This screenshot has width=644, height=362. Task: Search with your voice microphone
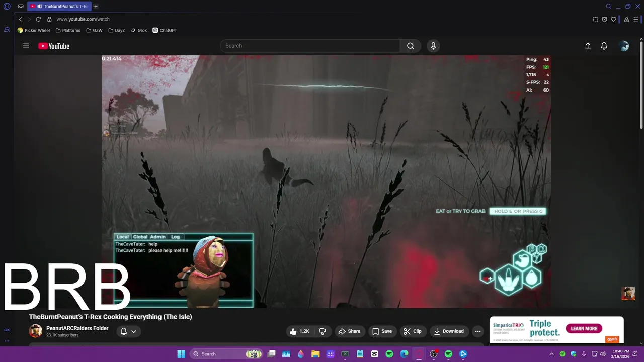point(433,46)
